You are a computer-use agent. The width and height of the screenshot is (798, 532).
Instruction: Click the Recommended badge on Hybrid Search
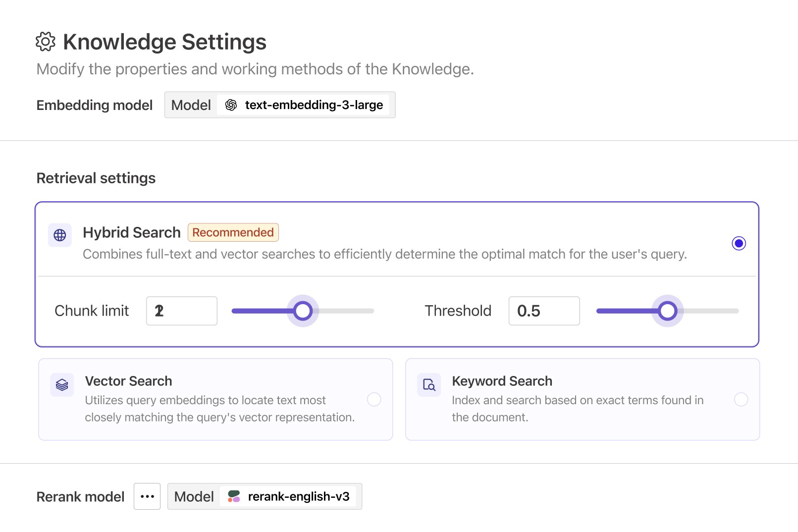pos(233,232)
